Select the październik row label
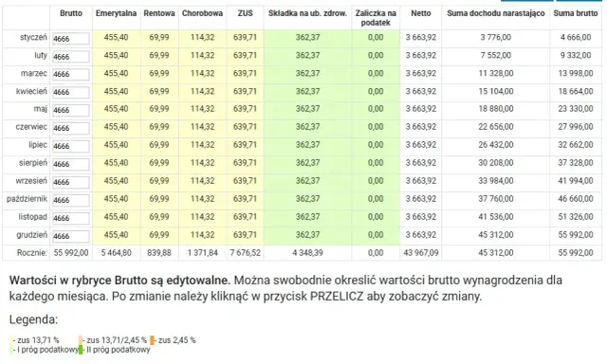 [27, 199]
